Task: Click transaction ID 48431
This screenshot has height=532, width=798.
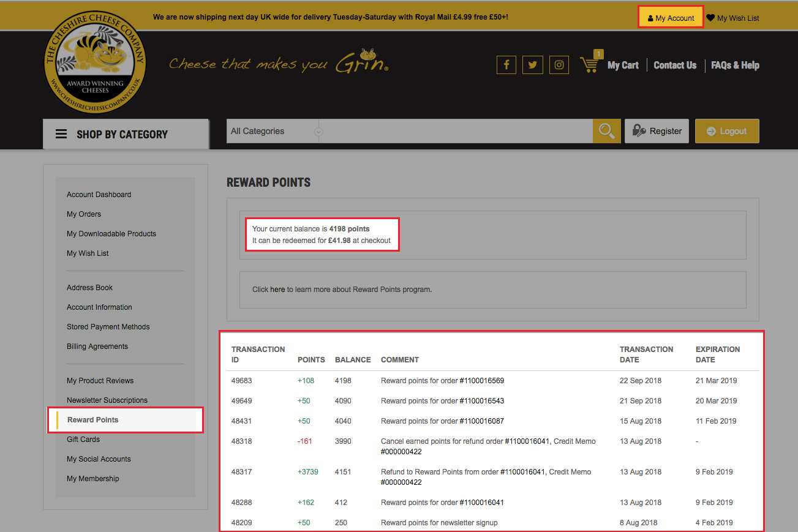Action: pos(242,421)
